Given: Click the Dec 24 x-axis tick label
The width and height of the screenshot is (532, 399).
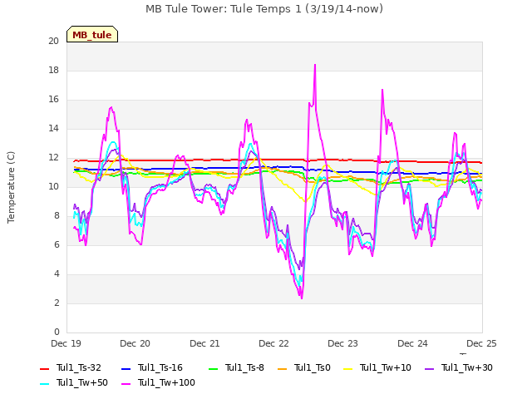Looking at the screenshot, I should tap(412, 343).
